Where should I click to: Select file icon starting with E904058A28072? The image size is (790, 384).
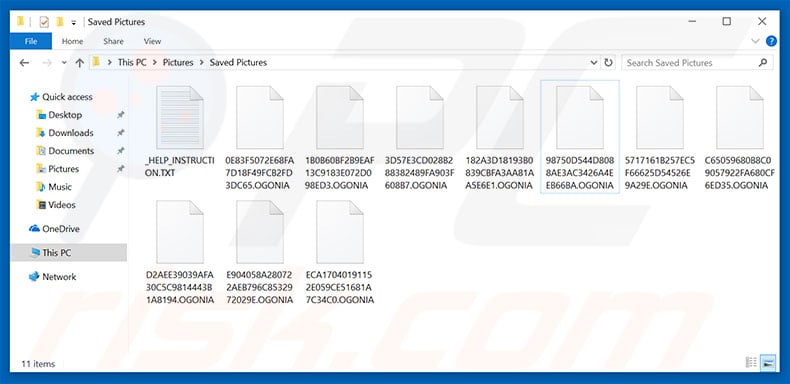(260, 232)
